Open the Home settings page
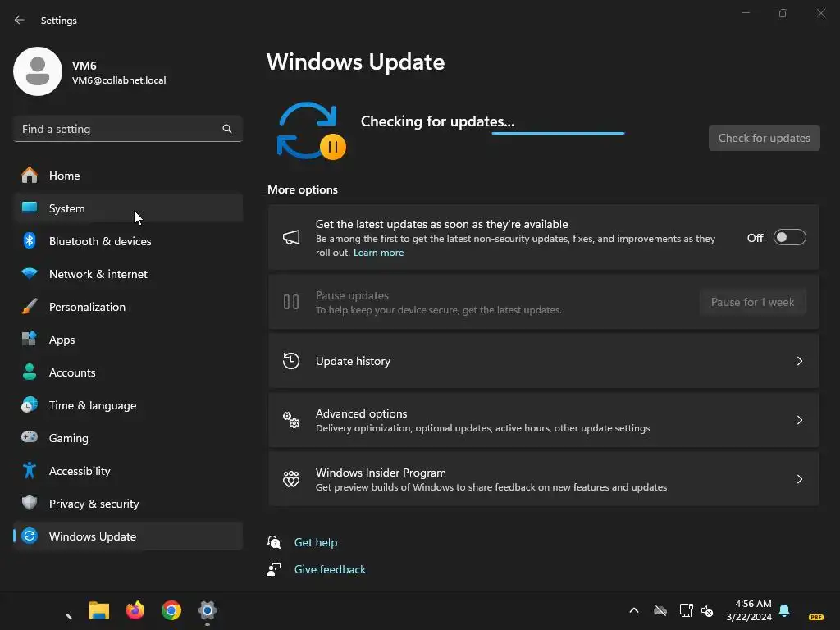This screenshot has width=840, height=630. pyautogui.click(x=128, y=176)
